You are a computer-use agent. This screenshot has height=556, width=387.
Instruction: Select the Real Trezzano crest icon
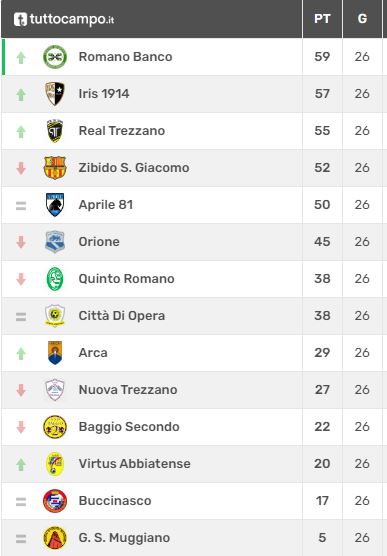55,131
